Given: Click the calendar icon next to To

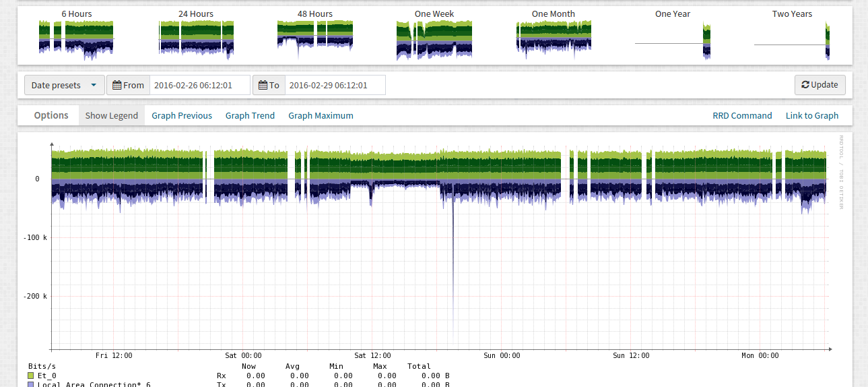Looking at the screenshot, I should 263,85.
